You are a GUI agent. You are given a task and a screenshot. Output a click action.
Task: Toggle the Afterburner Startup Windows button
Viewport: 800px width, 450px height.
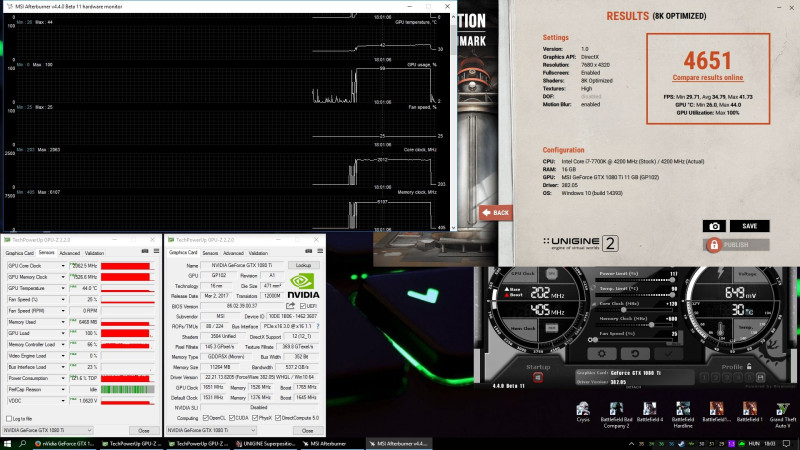click(538, 378)
